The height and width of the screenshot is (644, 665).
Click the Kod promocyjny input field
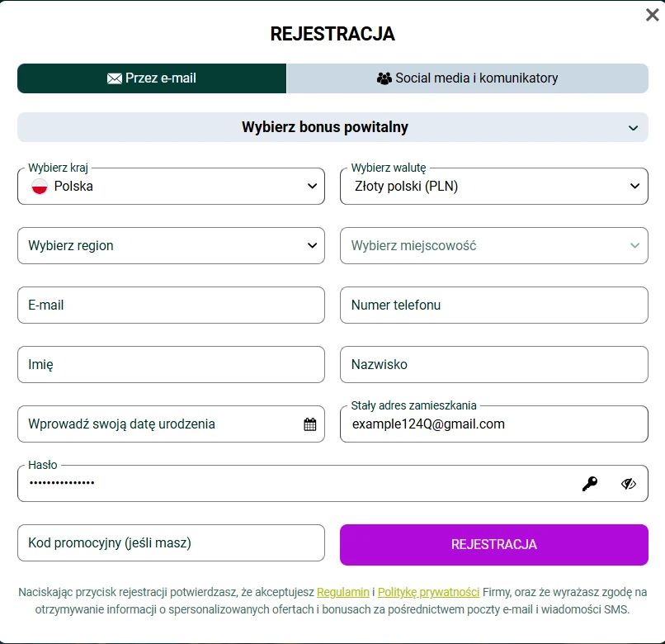[x=171, y=542]
